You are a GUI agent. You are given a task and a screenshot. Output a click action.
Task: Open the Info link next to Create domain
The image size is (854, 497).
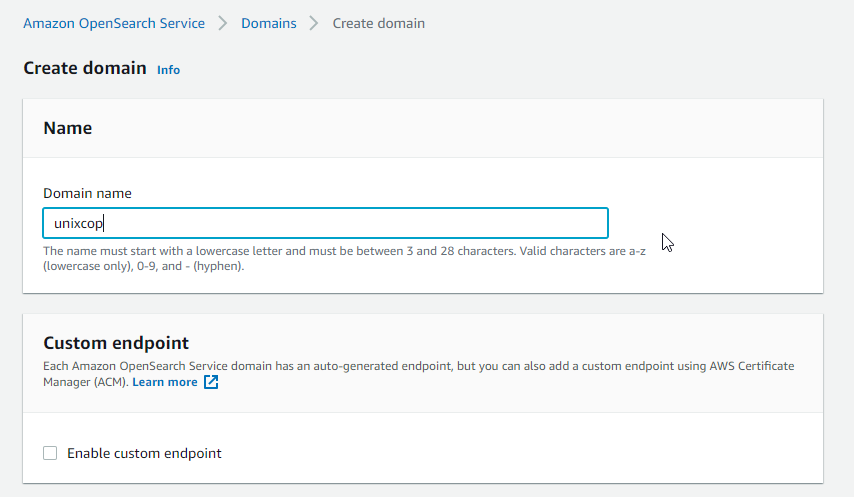click(x=168, y=70)
